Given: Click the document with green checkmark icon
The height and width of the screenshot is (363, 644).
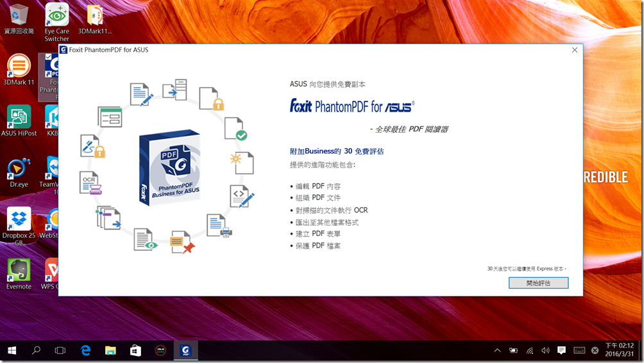Looking at the screenshot, I should 236,129.
